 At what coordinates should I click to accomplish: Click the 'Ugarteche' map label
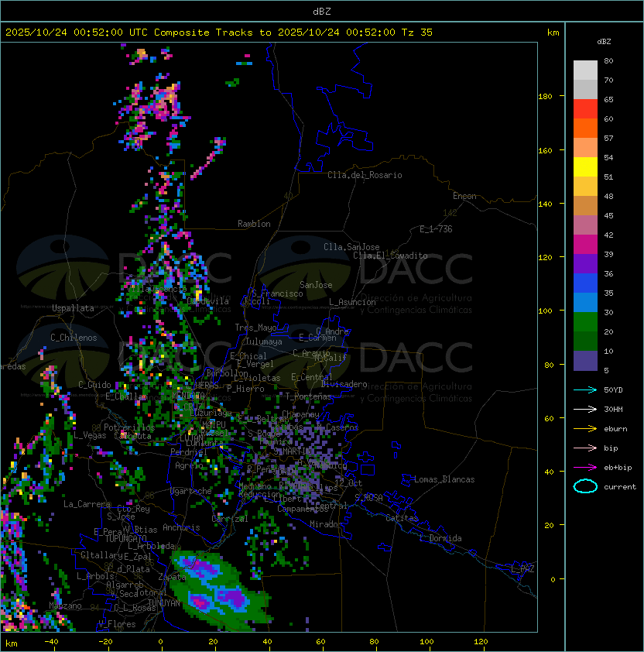pos(191,491)
